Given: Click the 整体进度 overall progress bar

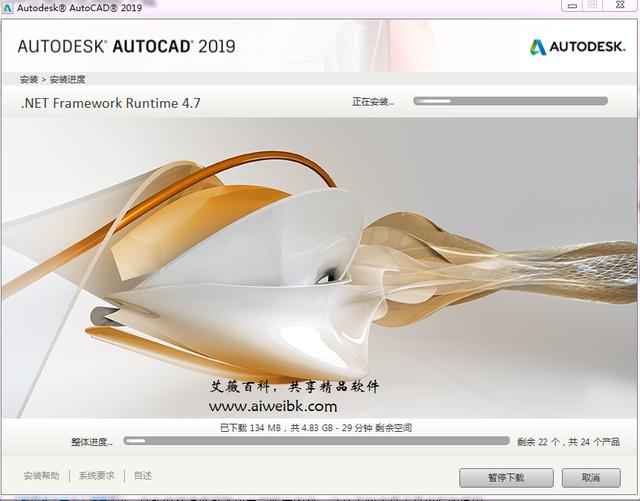Looking at the screenshot, I should tap(316, 441).
